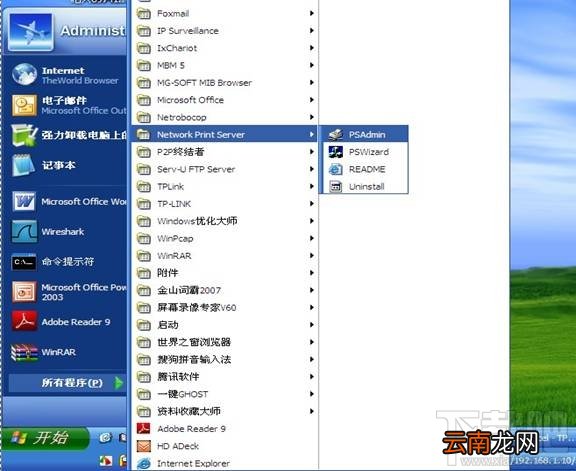The image size is (576, 471).
Task: Click the Uninstall text label
Action: click(367, 186)
